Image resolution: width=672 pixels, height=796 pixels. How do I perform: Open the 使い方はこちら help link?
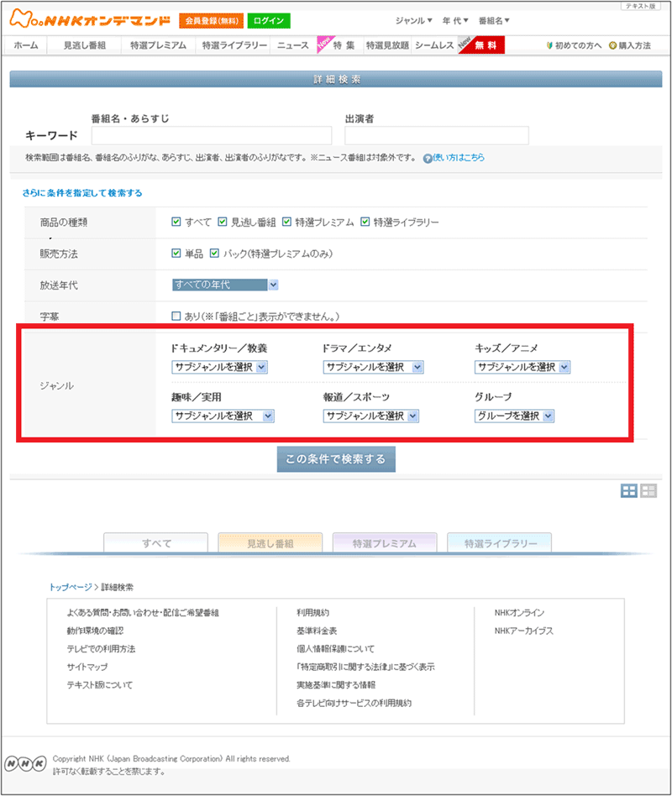coord(459,157)
